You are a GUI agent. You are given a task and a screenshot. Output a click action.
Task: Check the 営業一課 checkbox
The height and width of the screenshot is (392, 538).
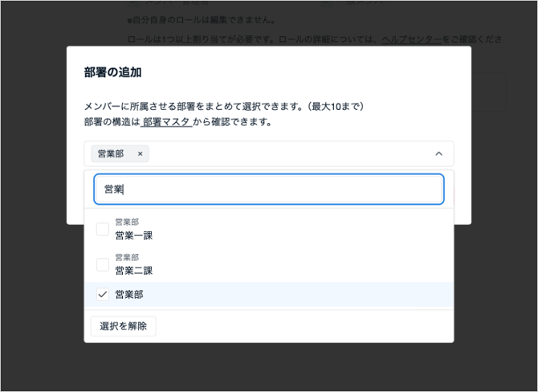click(x=103, y=229)
